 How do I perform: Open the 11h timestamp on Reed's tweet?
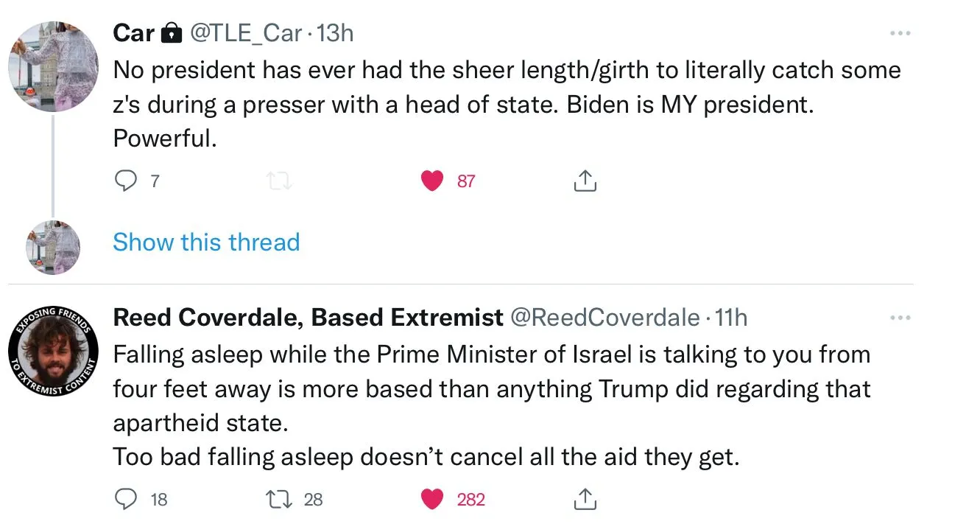(731, 318)
